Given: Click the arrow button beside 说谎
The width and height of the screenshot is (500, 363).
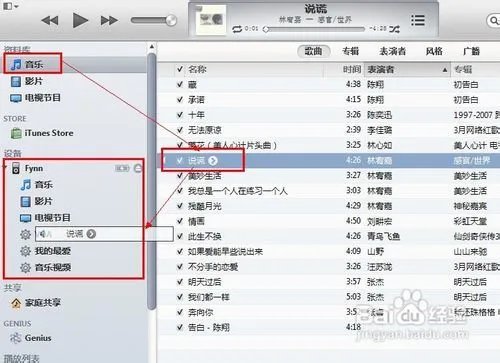Looking at the screenshot, I should [213, 161].
